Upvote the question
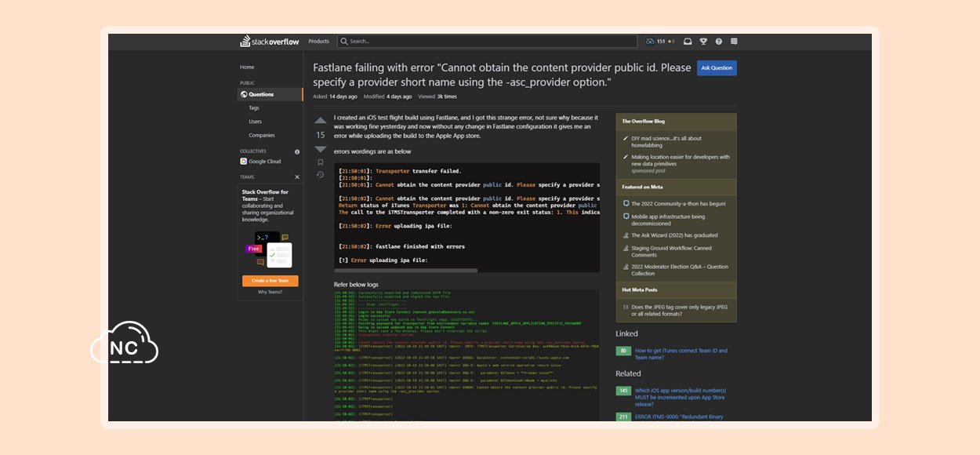Image resolution: width=980 pixels, height=455 pixels. [x=321, y=121]
